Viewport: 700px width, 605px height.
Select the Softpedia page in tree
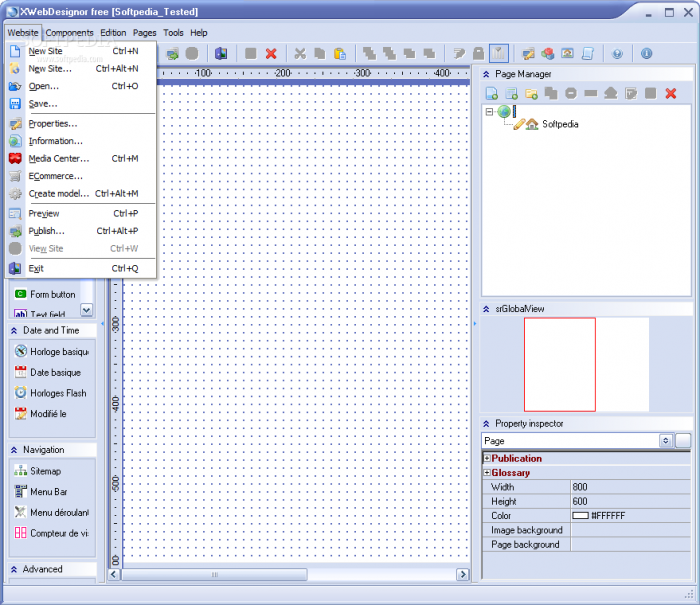[560, 124]
